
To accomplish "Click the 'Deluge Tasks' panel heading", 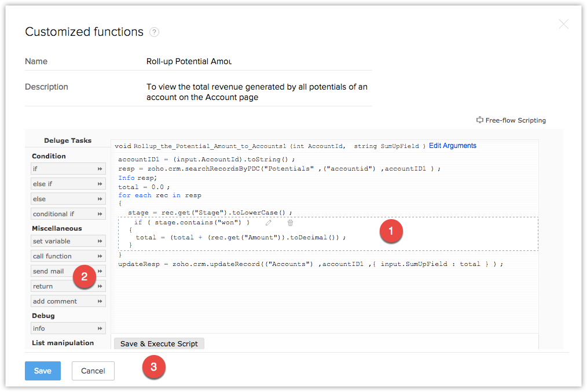I will tap(68, 140).
